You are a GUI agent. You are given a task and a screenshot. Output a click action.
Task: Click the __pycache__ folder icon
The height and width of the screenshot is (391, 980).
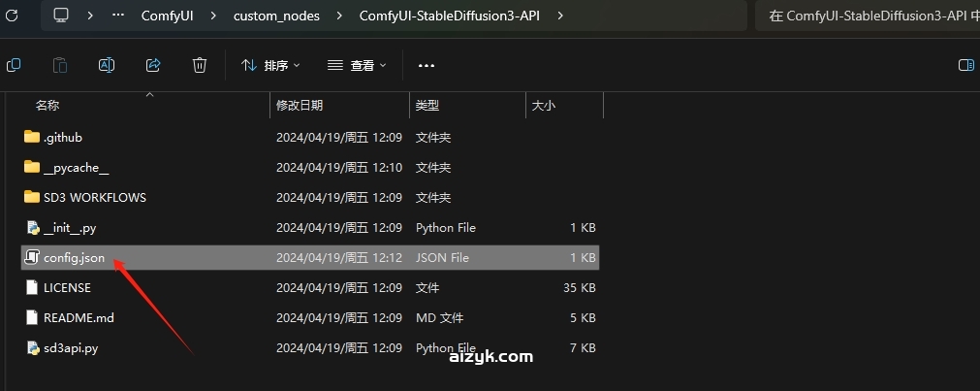pos(32,167)
